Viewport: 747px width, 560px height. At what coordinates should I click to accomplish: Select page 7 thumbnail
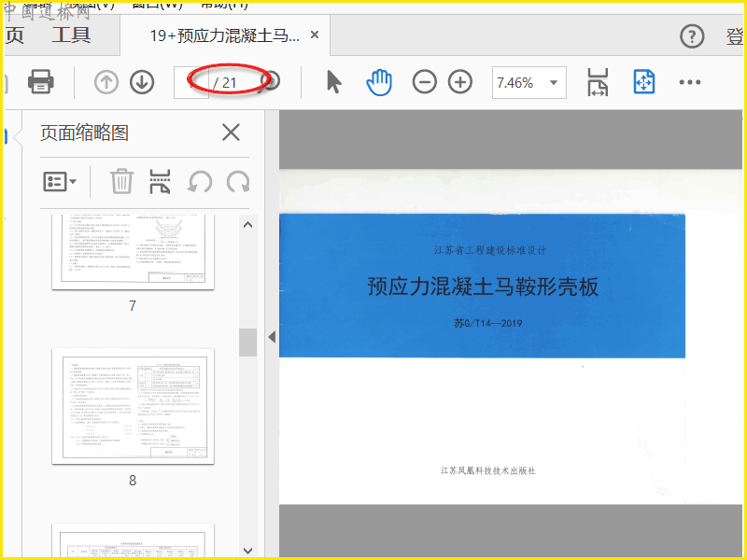pyautogui.click(x=133, y=252)
